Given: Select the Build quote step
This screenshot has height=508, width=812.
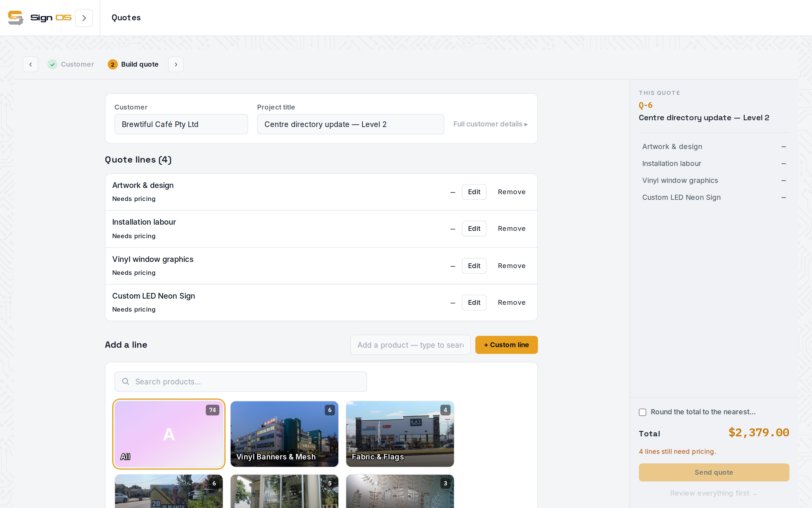Looking at the screenshot, I should pos(133,64).
